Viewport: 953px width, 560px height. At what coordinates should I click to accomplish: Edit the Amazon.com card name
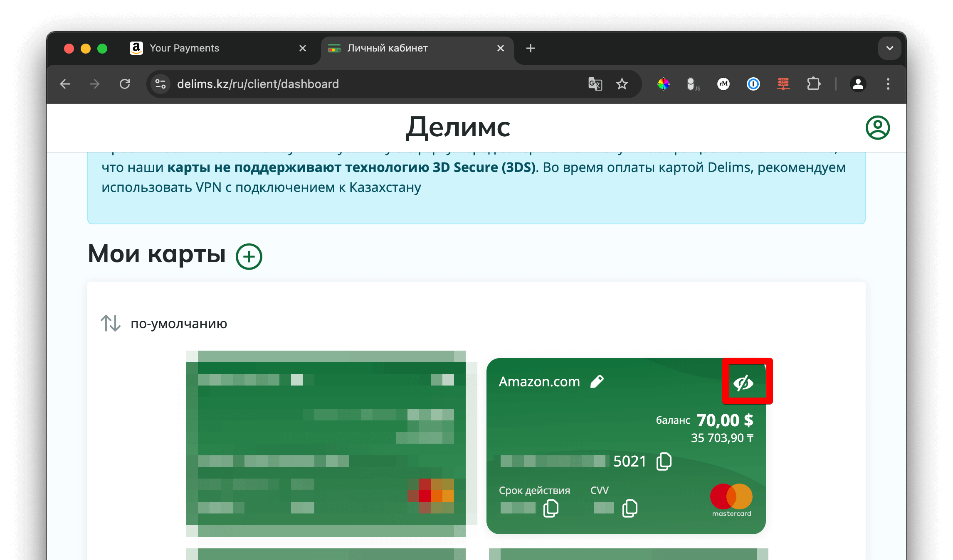[597, 381]
